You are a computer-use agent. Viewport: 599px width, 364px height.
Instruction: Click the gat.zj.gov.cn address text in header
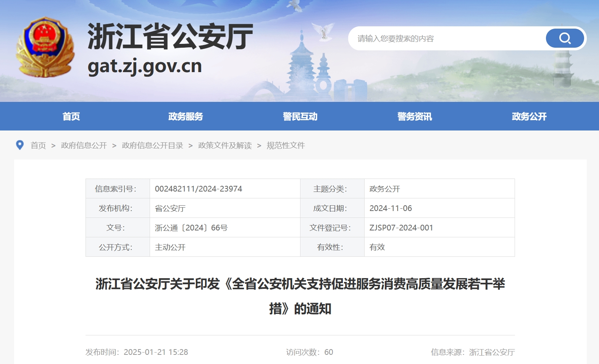pos(145,66)
